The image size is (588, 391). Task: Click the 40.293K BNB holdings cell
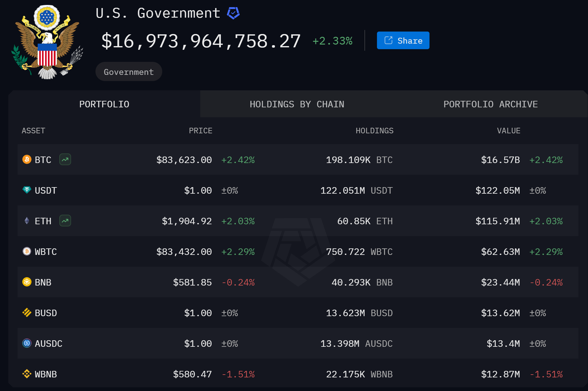pos(362,282)
